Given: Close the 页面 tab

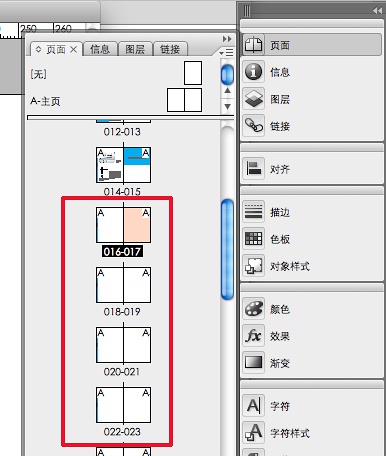Looking at the screenshot, I should pos(74,50).
